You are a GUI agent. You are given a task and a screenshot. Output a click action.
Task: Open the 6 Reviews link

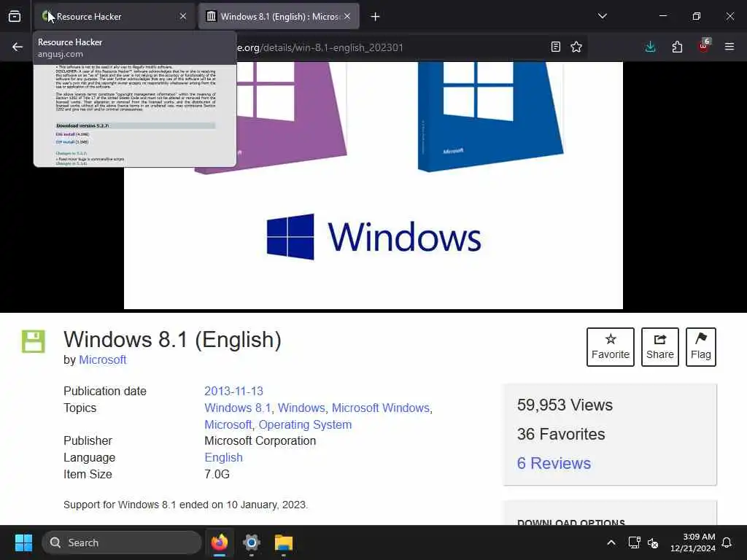tap(554, 463)
